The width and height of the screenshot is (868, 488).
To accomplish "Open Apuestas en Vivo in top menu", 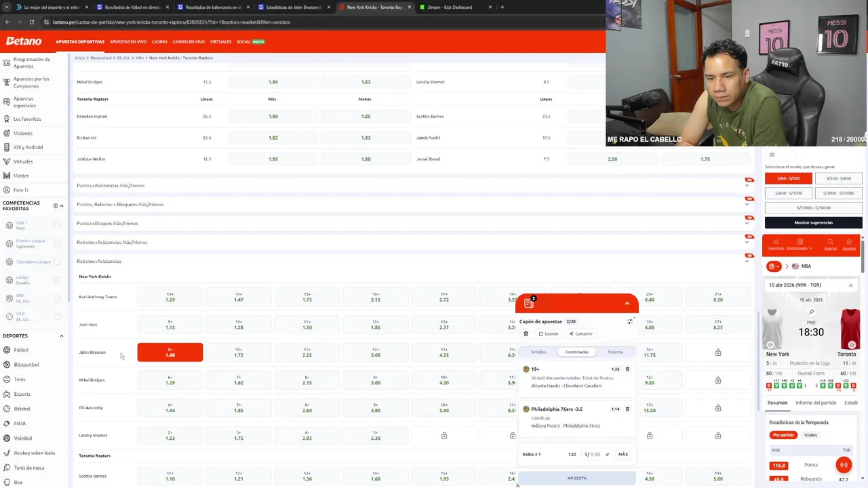I will (x=128, y=41).
